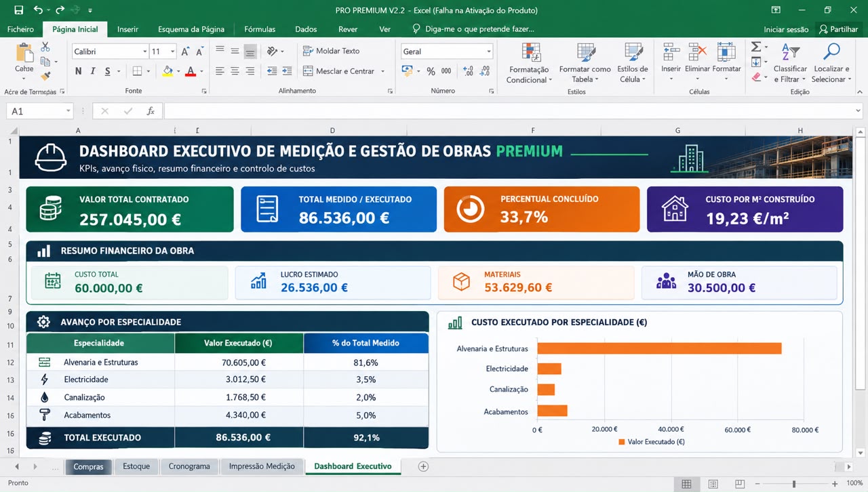
Task: Click the Cut scissors icon
Action: point(45,47)
